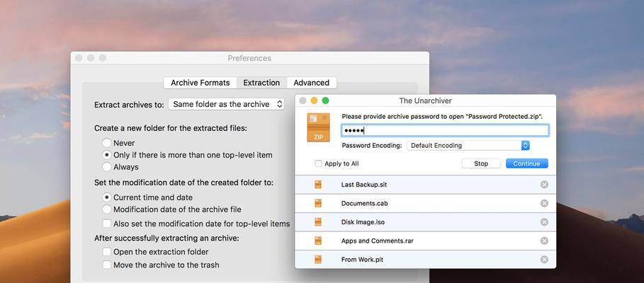
Task: Cancel From Work.pit extraction
Action: click(544, 260)
